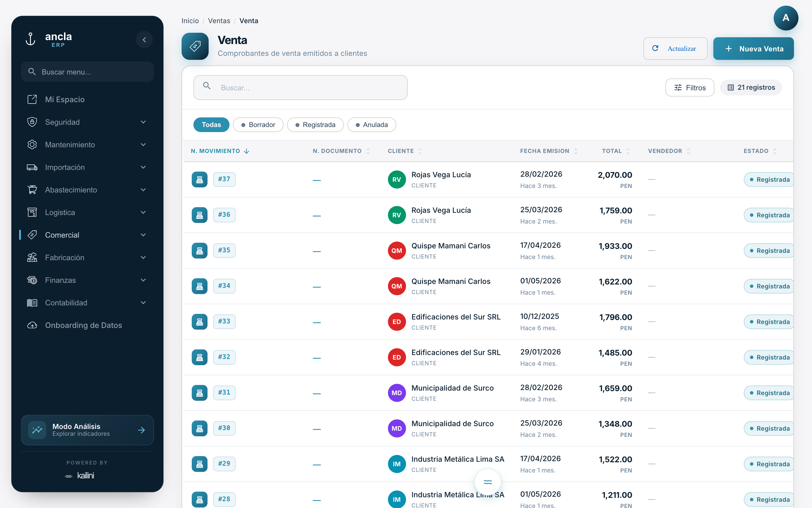Click the Modo Análisis chart icon

click(x=37, y=430)
